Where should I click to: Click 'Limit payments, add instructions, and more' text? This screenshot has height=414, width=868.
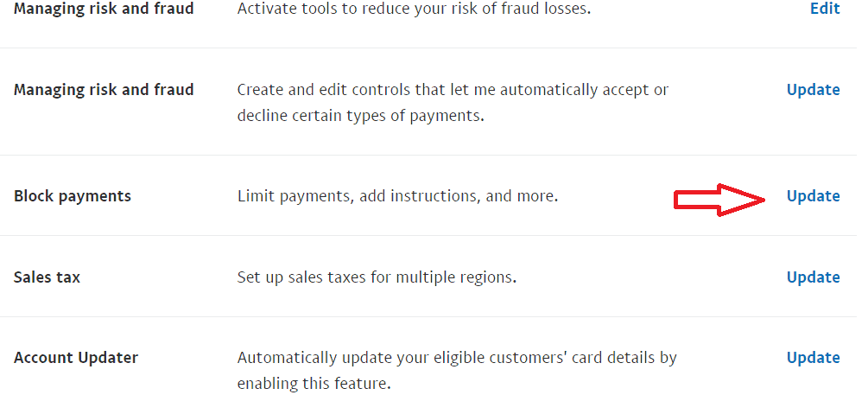click(x=397, y=196)
